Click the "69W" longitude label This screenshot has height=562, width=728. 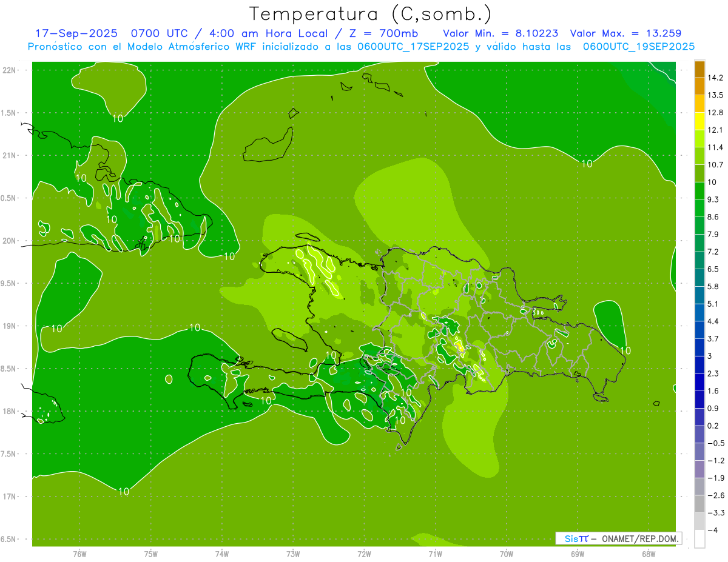tap(577, 554)
